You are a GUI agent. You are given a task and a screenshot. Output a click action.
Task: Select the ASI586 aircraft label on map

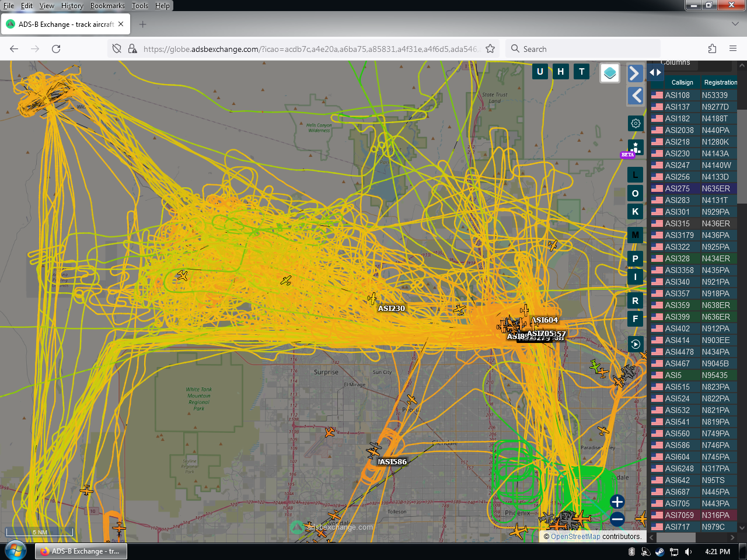(x=392, y=461)
